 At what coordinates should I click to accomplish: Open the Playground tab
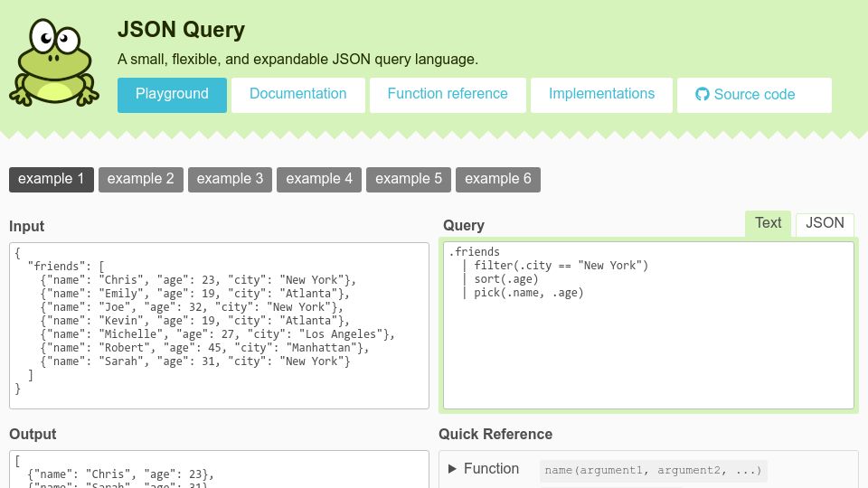172,95
